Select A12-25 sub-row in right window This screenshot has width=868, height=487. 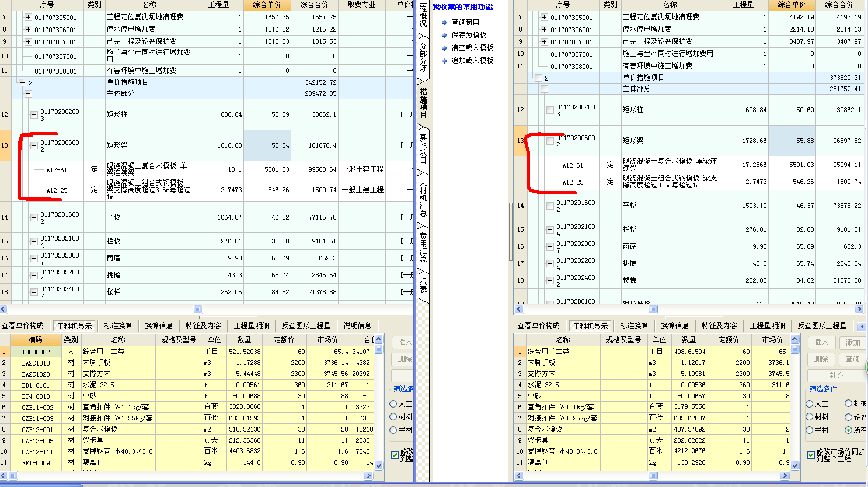[x=689, y=182]
